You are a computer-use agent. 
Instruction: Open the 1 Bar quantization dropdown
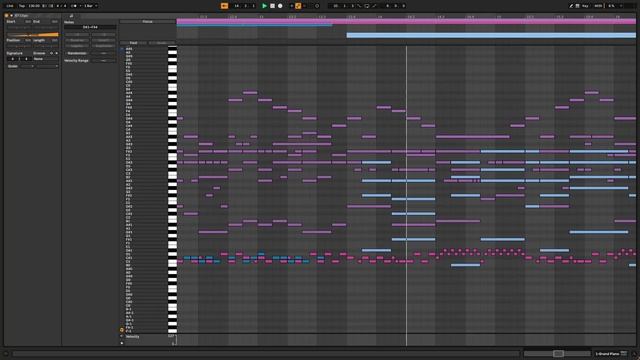[x=91, y=6]
